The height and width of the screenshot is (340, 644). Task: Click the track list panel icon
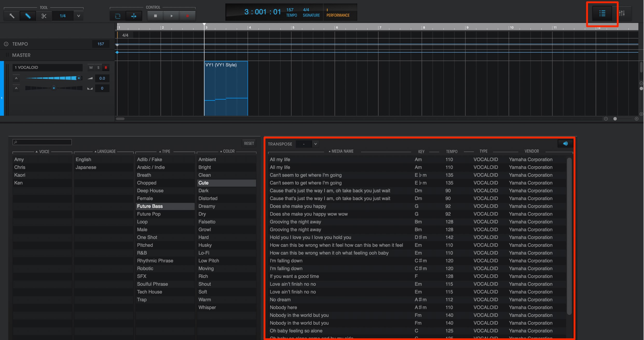[602, 13]
